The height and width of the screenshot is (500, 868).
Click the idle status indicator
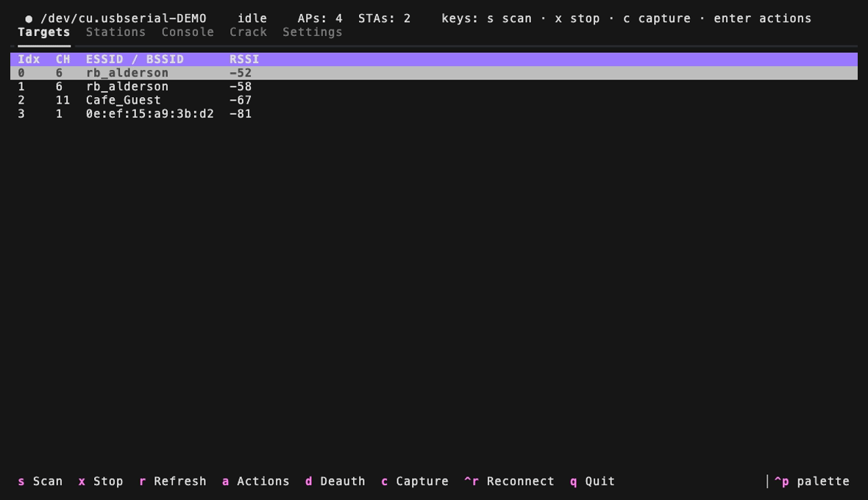click(252, 18)
